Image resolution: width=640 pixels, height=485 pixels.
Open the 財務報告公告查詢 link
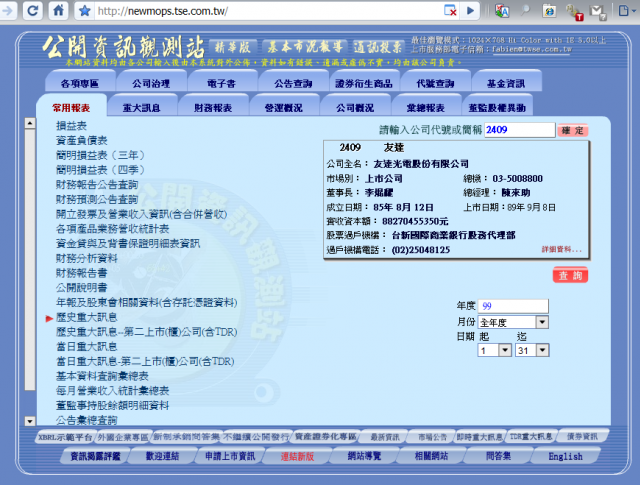tap(97, 185)
